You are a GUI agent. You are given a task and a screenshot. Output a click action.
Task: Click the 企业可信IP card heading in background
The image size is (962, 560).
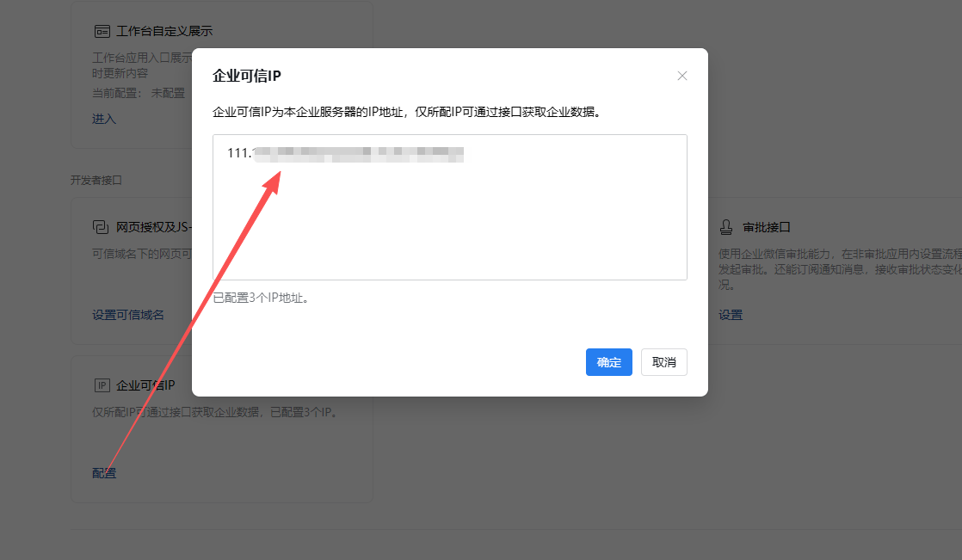pyautogui.click(x=145, y=385)
